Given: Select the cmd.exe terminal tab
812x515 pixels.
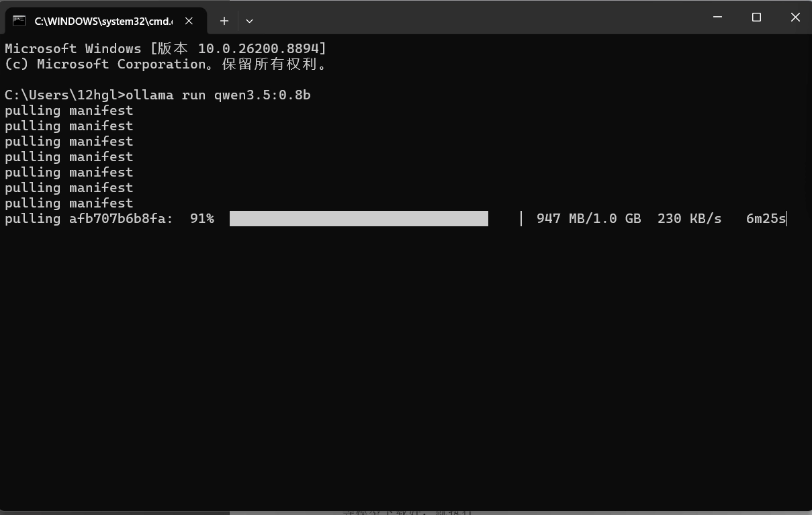Looking at the screenshot, I should pyautogui.click(x=105, y=21).
